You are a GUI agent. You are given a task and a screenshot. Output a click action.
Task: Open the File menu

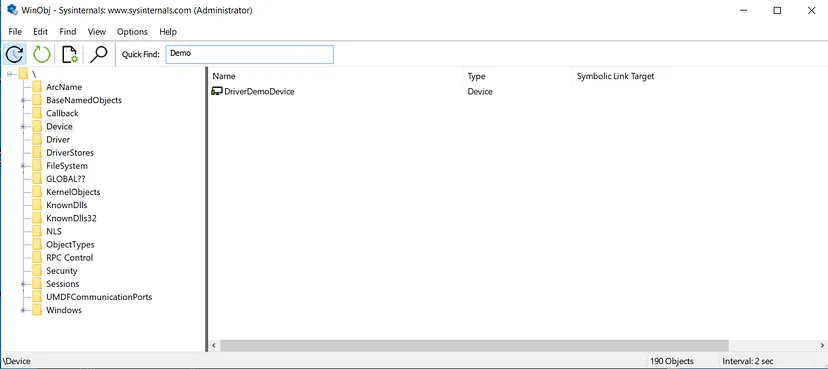pos(15,32)
